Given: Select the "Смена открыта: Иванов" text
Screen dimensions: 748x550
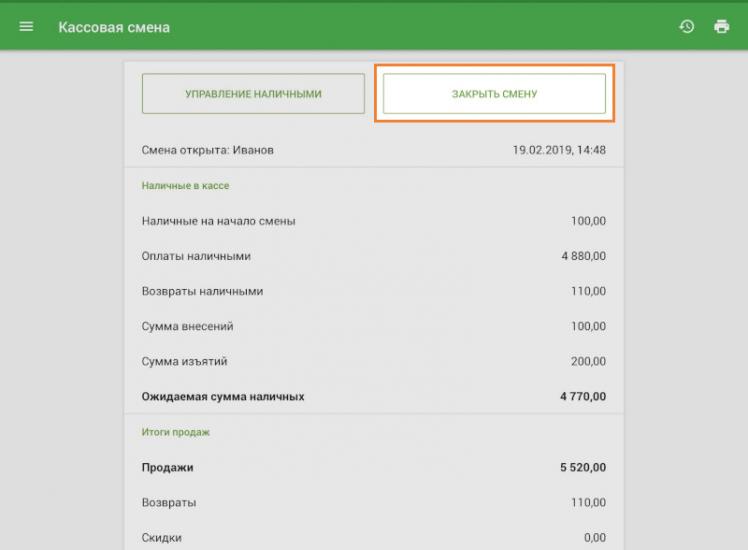Looking at the screenshot, I should point(208,151).
